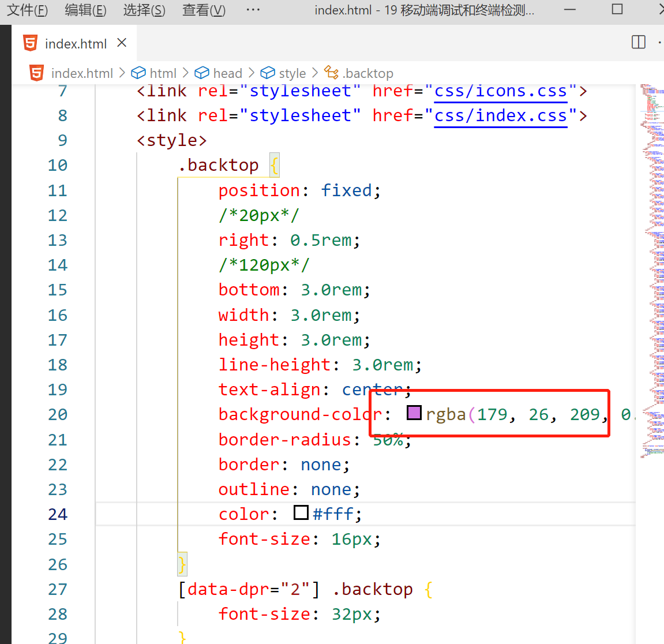Viewport: 664px width, 644px height.
Task: Click the HTML5 icon on the tab
Action: click(30, 43)
